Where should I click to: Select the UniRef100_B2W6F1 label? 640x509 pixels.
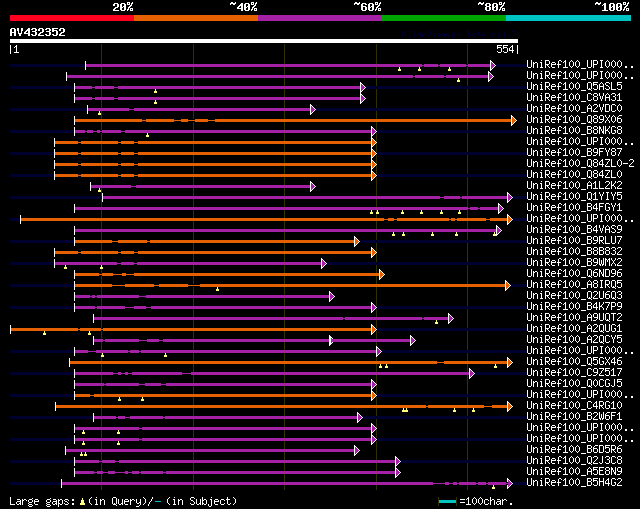tap(574, 417)
